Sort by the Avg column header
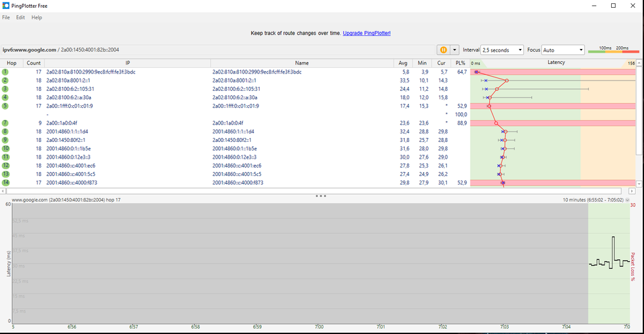This screenshot has height=334, width=644. click(403, 63)
